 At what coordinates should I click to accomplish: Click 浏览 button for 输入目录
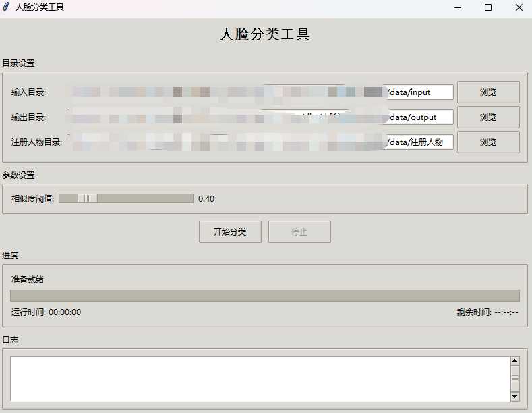coord(488,92)
